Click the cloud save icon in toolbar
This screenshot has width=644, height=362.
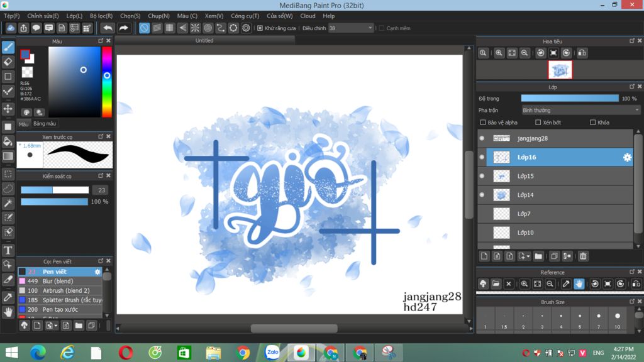(11, 28)
